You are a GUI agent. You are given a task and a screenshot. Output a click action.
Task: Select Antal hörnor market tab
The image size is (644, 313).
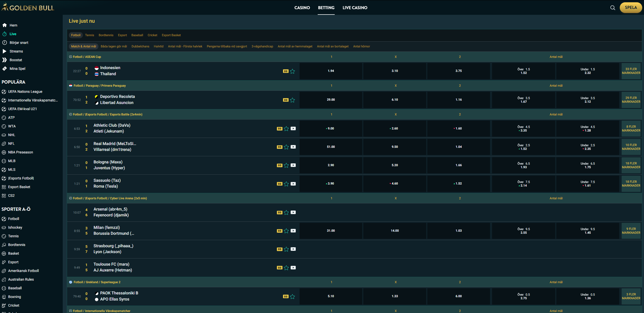361,46
